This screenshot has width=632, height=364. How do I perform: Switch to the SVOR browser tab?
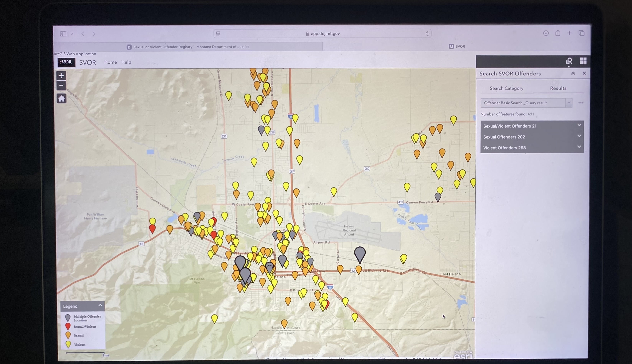(x=457, y=46)
